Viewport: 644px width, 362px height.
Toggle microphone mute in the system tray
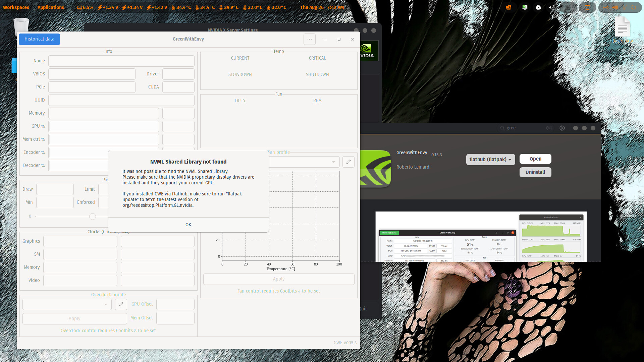[624, 7]
